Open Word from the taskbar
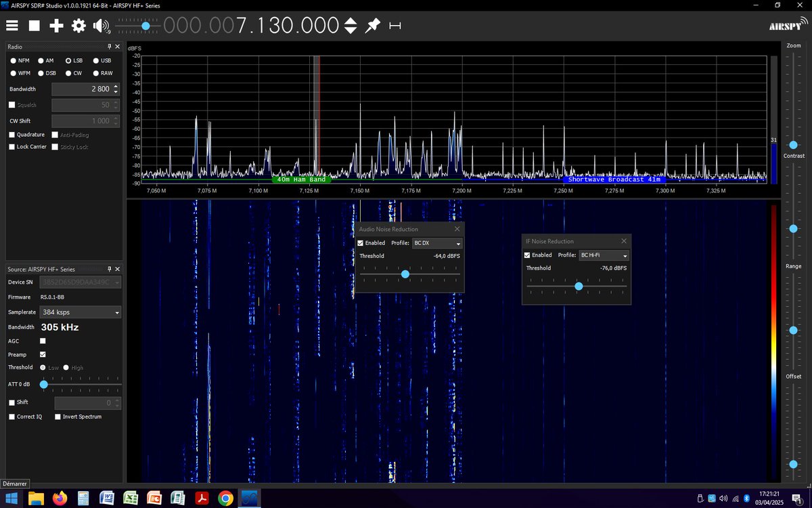The image size is (812, 508). pos(107,499)
